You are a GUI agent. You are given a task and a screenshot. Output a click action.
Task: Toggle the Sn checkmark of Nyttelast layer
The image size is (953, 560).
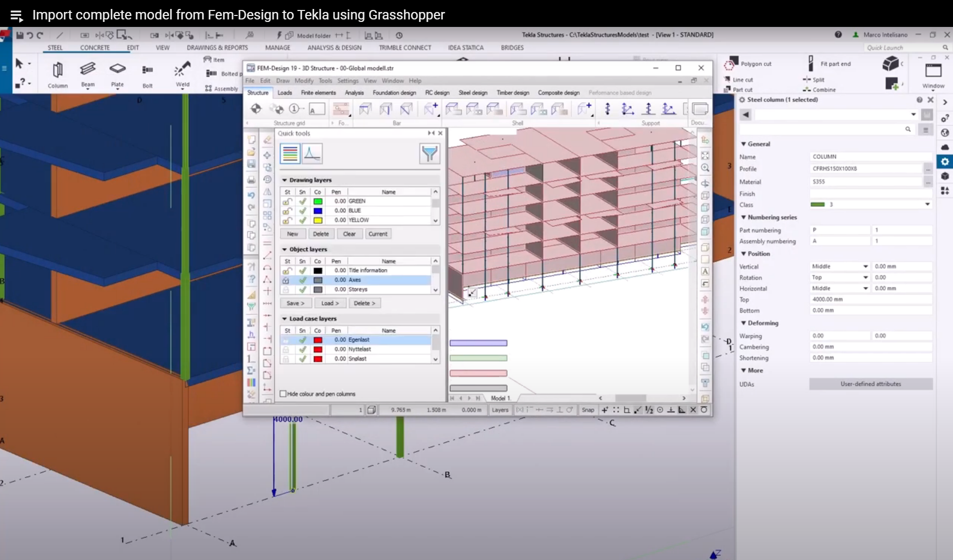302,349
